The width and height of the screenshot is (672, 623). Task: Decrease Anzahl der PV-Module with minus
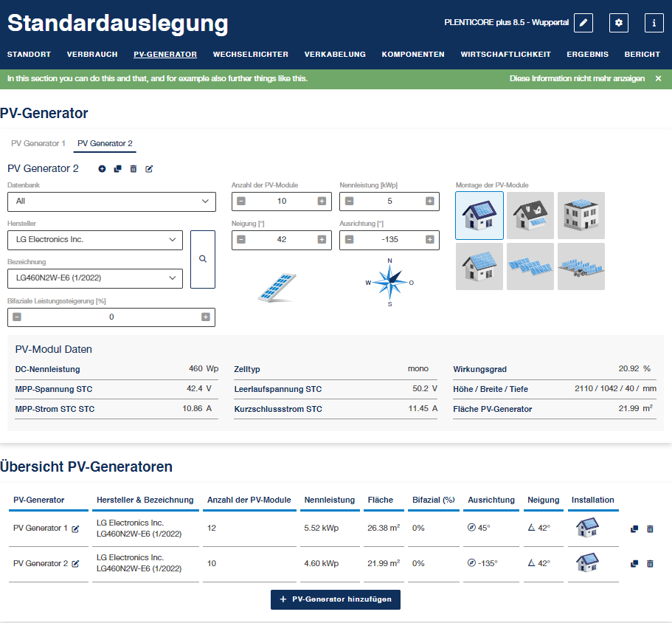[241, 201]
